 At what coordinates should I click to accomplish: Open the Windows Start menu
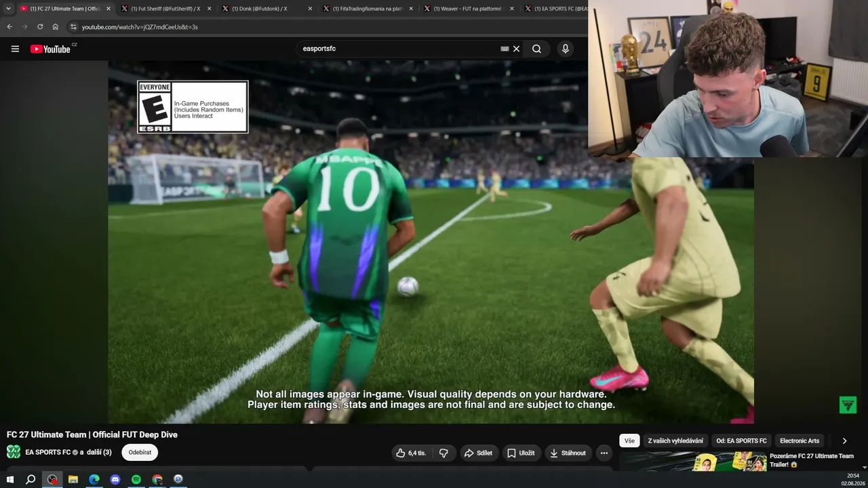click(10, 479)
